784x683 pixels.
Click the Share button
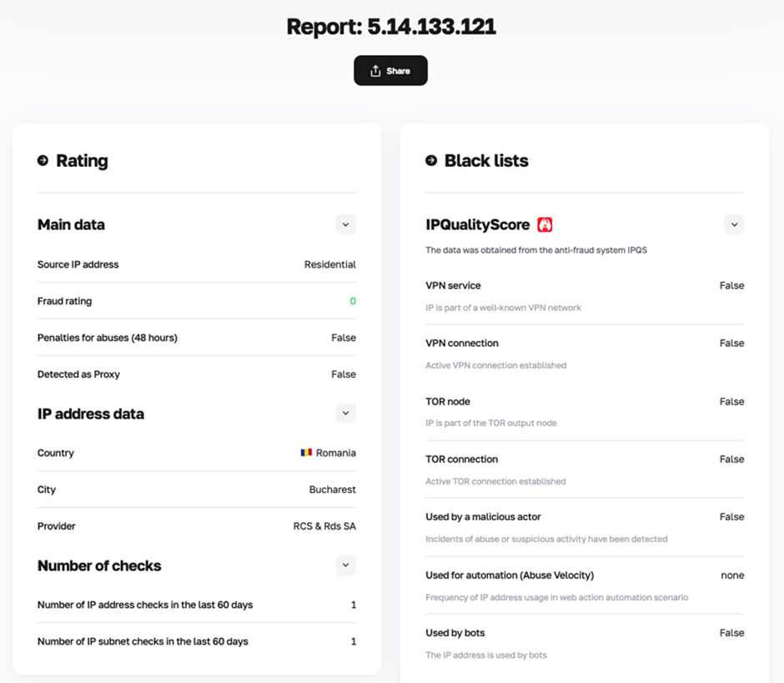[390, 71]
